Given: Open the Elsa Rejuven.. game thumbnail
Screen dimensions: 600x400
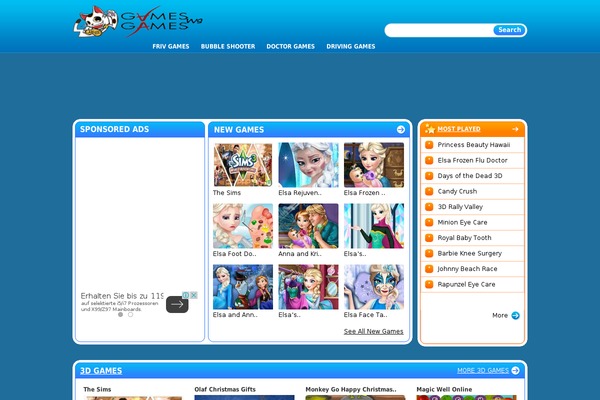Looking at the screenshot, I should click(308, 165).
